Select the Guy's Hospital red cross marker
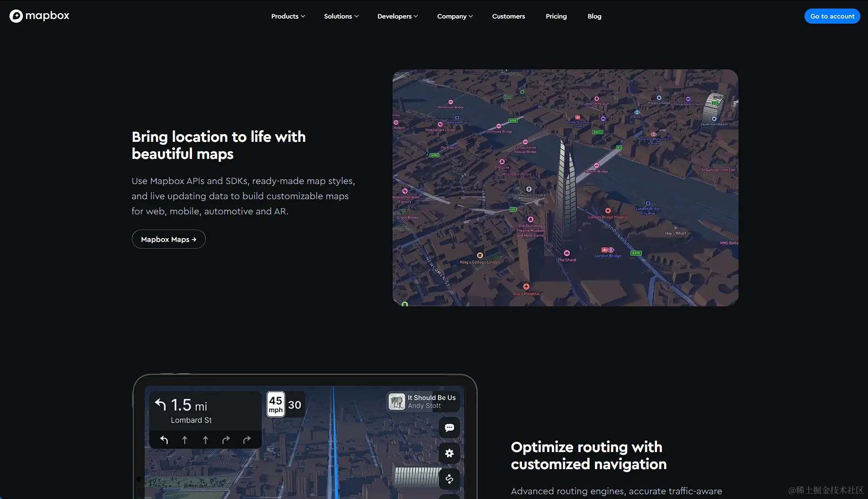The image size is (868, 499). pyautogui.click(x=526, y=286)
